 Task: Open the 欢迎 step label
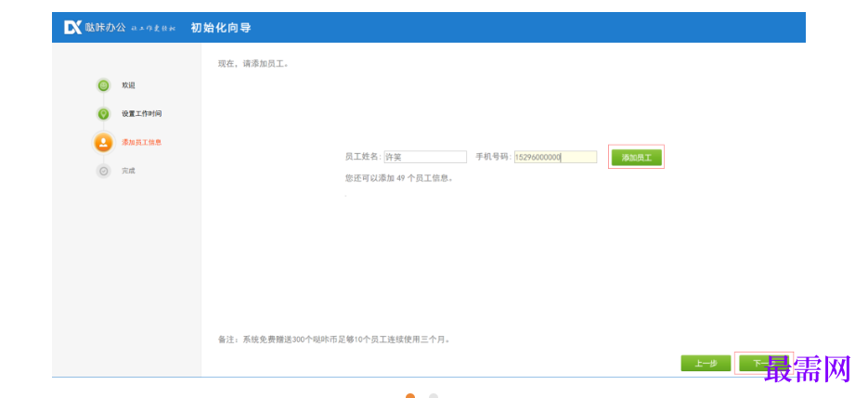pos(128,85)
